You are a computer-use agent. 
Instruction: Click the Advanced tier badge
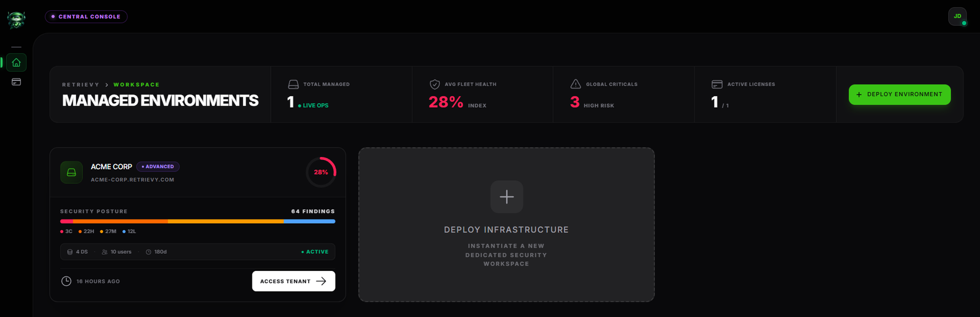click(158, 166)
